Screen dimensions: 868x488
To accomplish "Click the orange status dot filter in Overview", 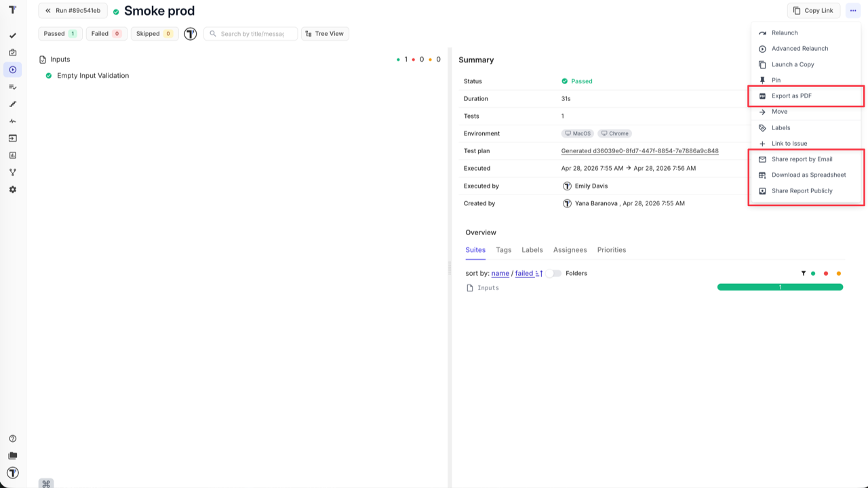I will [x=839, y=274].
